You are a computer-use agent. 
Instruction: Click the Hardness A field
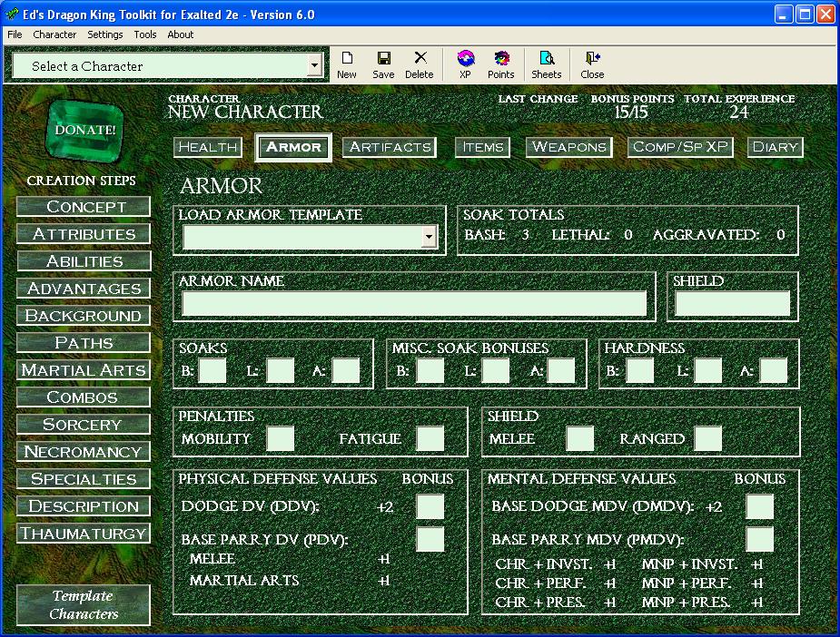pyautogui.click(x=774, y=370)
